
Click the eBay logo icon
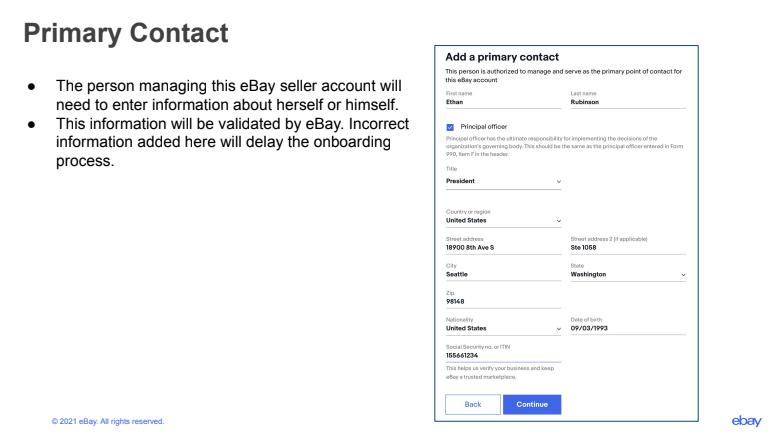pos(746,421)
